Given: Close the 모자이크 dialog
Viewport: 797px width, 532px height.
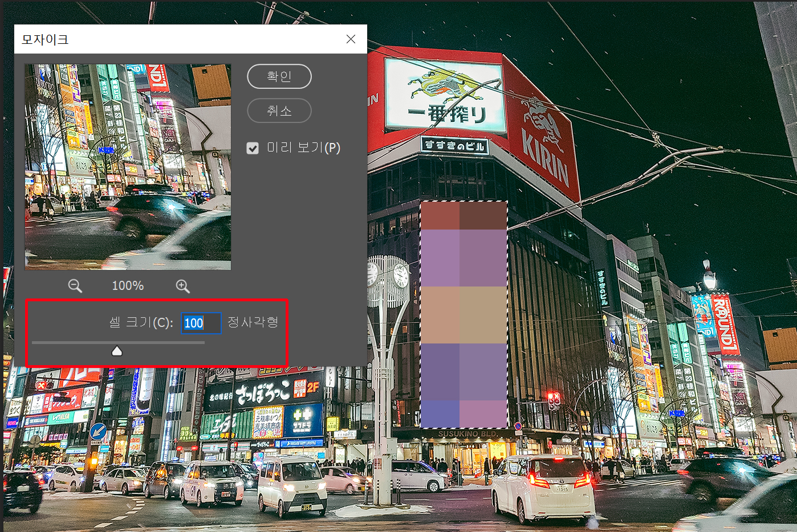Looking at the screenshot, I should click(351, 39).
